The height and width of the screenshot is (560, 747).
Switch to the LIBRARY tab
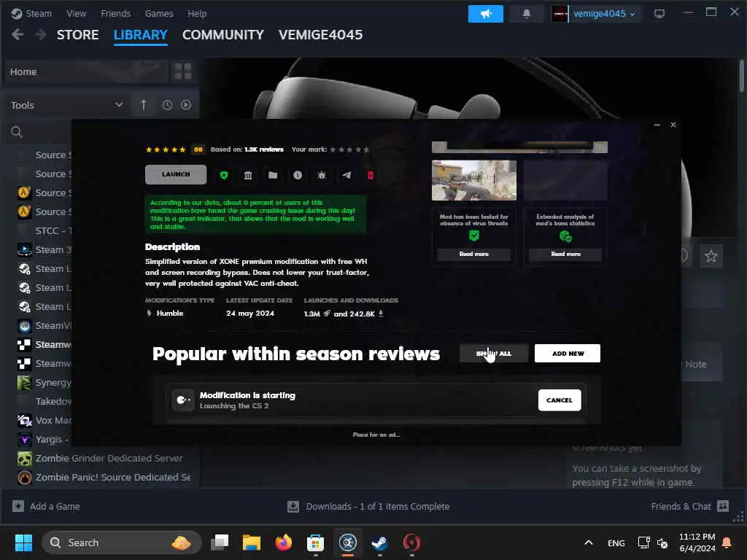pyautogui.click(x=141, y=35)
